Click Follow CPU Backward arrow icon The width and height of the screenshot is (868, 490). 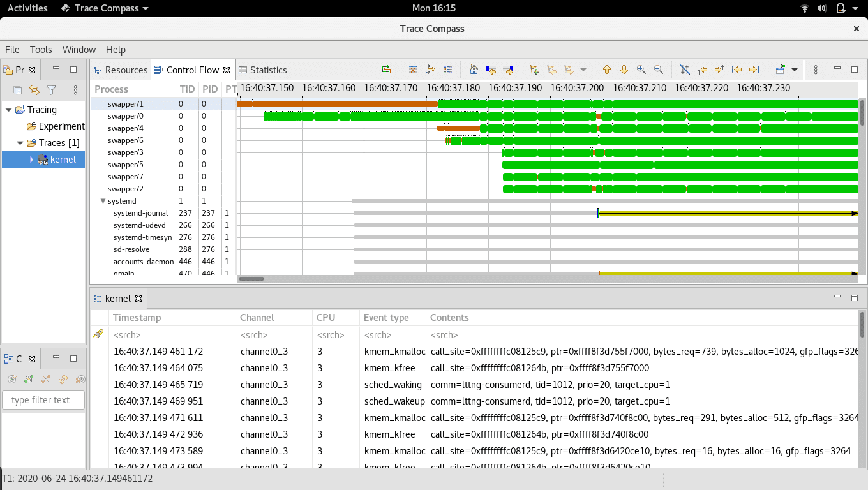pos(702,70)
